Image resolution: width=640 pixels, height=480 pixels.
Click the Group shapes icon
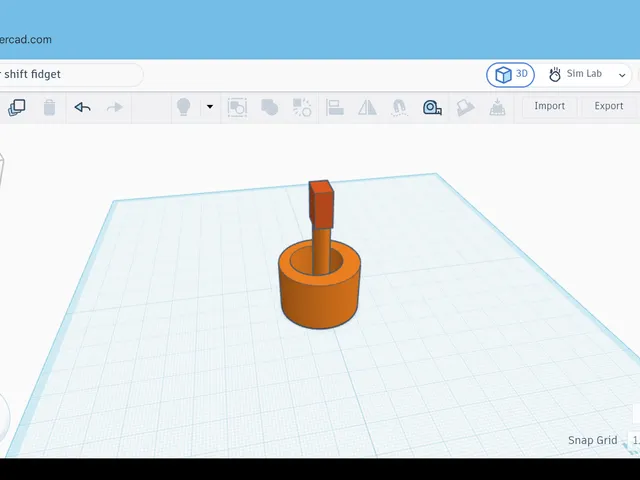pos(237,107)
